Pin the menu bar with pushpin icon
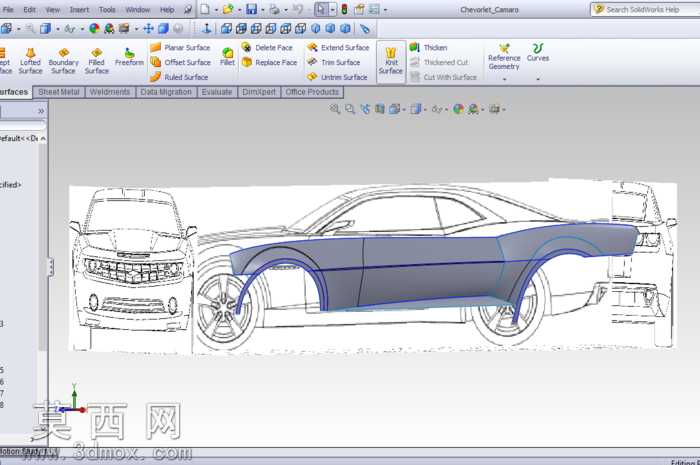This screenshot has width=700, height=465. (188, 9)
